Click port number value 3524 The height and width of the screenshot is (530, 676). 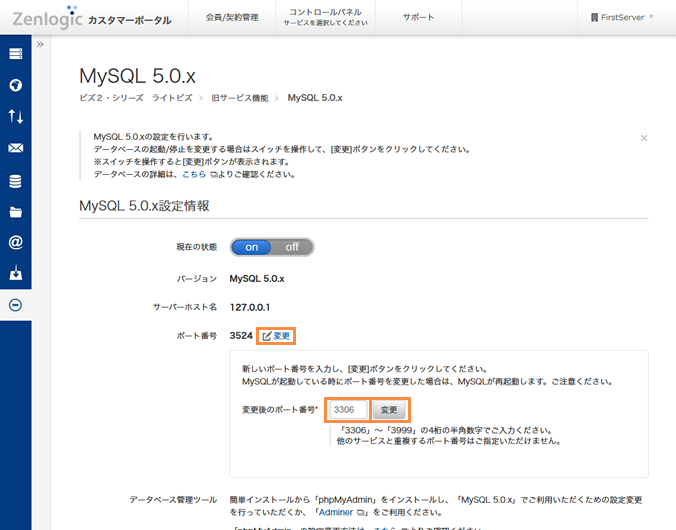pos(241,336)
